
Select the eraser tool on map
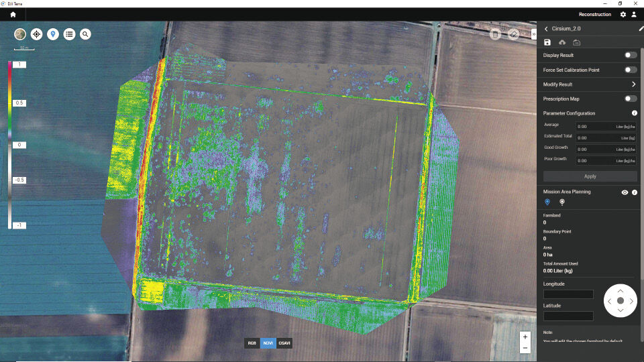pyautogui.click(x=513, y=34)
